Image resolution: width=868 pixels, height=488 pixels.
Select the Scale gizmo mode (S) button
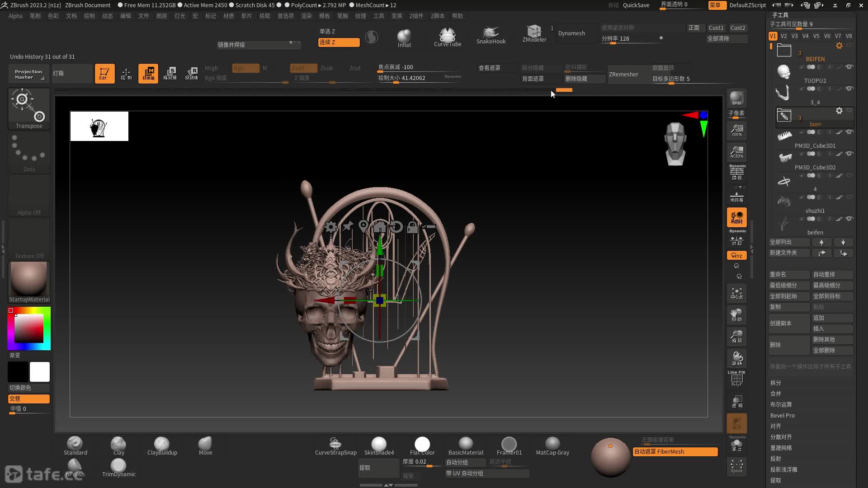point(170,73)
